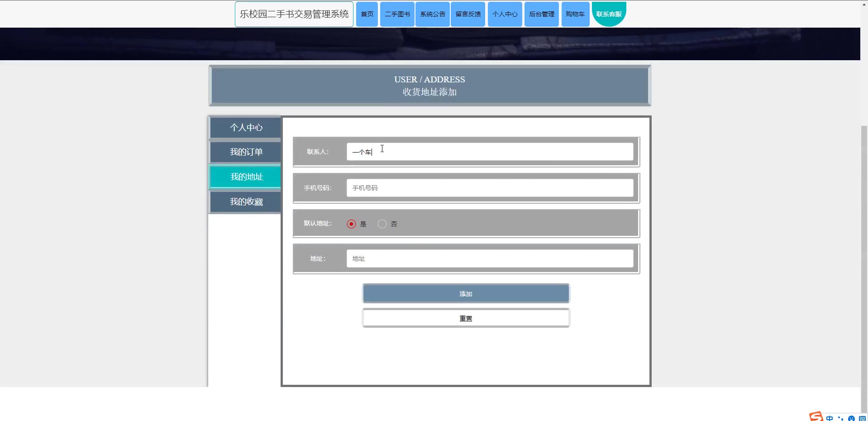Open the IME soft keyboard icon
The image size is (868, 421).
[862, 418]
